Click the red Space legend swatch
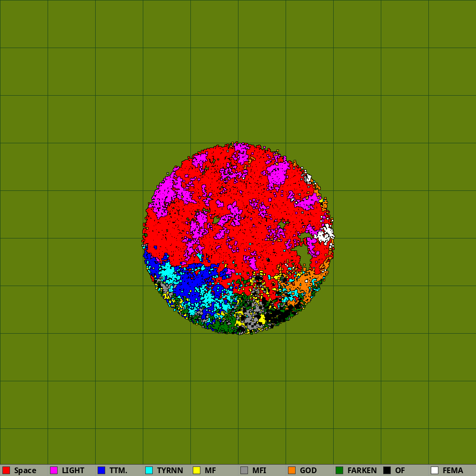The height and width of the screenshot is (476, 476). (x=6, y=470)
